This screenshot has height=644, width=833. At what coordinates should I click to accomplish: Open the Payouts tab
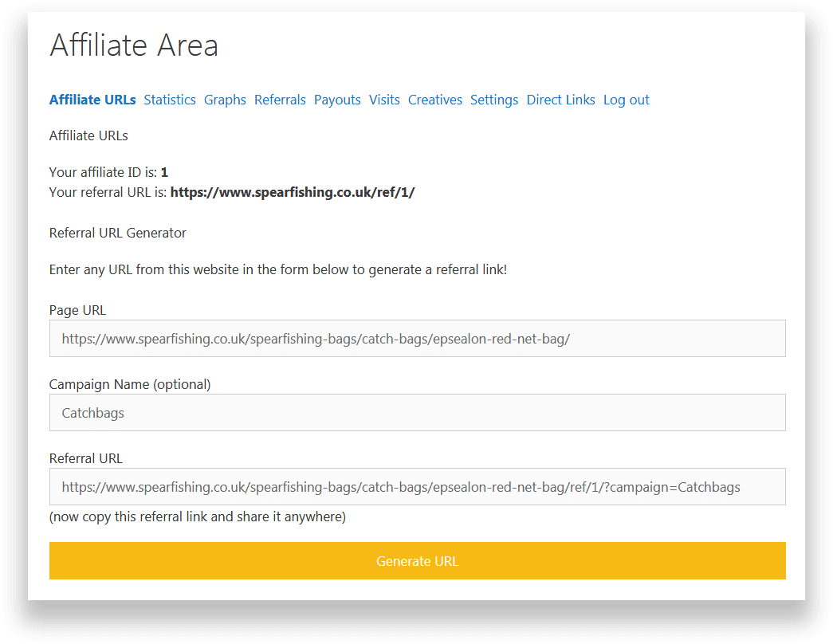click(337, 100)
